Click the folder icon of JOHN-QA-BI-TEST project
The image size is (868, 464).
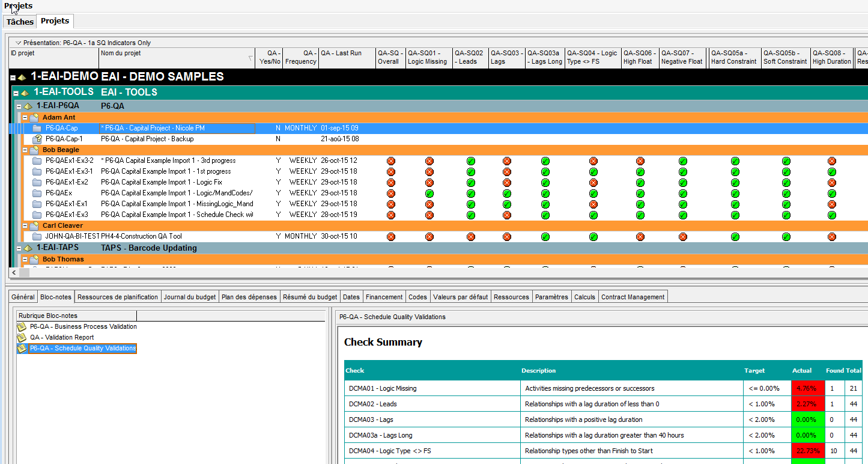coord(37,236)
